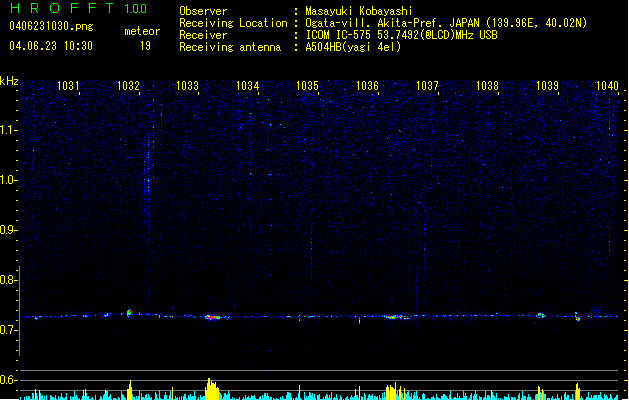Select the filename 0406231030.png
629x400 pixels.
[51, 26]
